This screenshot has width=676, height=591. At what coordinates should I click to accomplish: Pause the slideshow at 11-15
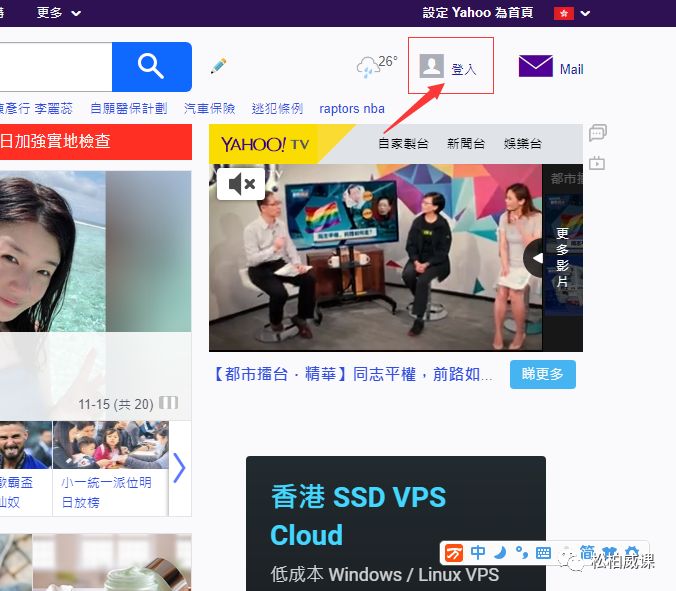pos(169,403)
